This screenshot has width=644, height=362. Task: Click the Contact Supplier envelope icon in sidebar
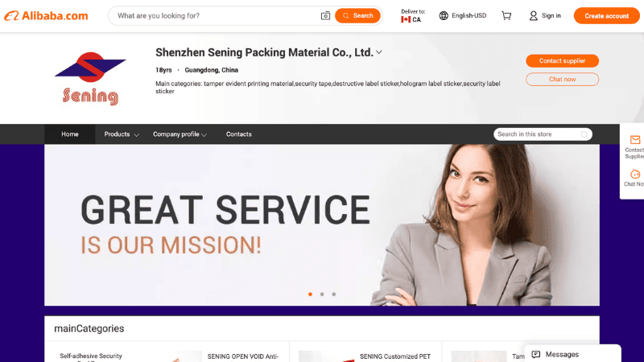[634, 140]
